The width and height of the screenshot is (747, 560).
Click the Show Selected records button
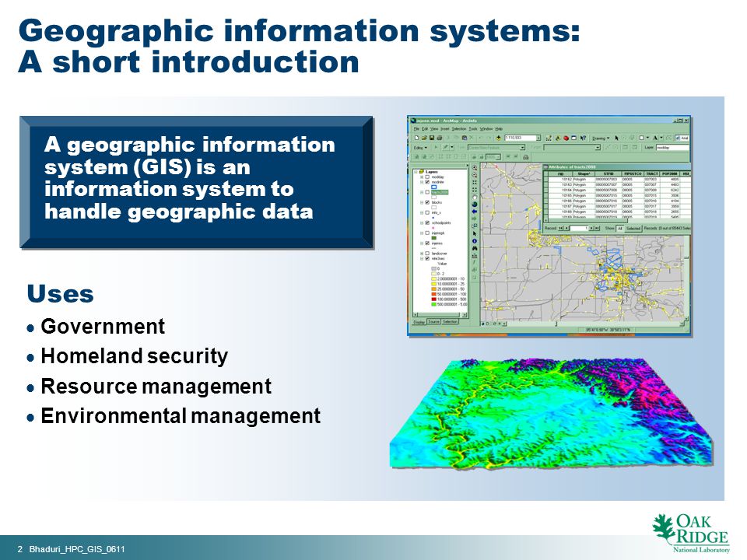633,228
